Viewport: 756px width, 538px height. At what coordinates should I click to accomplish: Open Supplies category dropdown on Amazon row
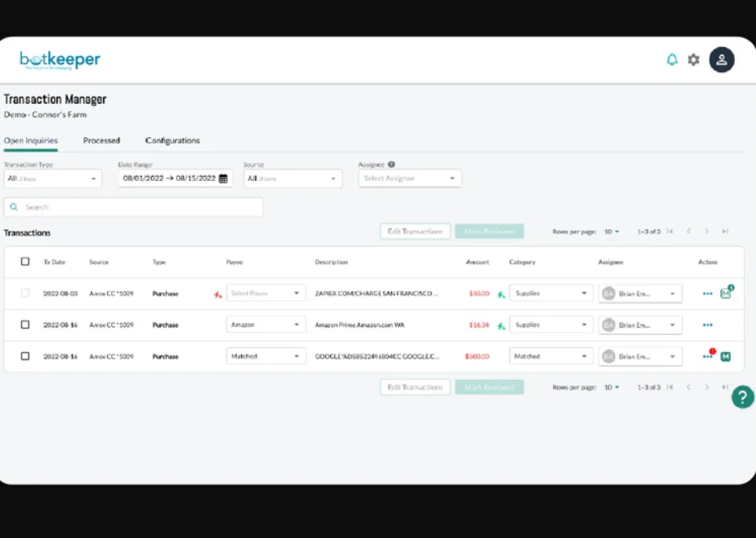[x=551, y=325]
